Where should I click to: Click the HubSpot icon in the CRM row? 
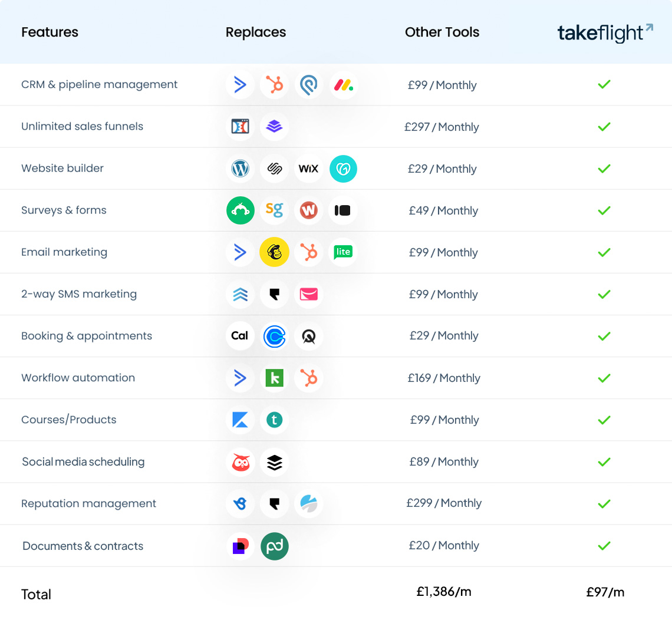coord(274,85)
